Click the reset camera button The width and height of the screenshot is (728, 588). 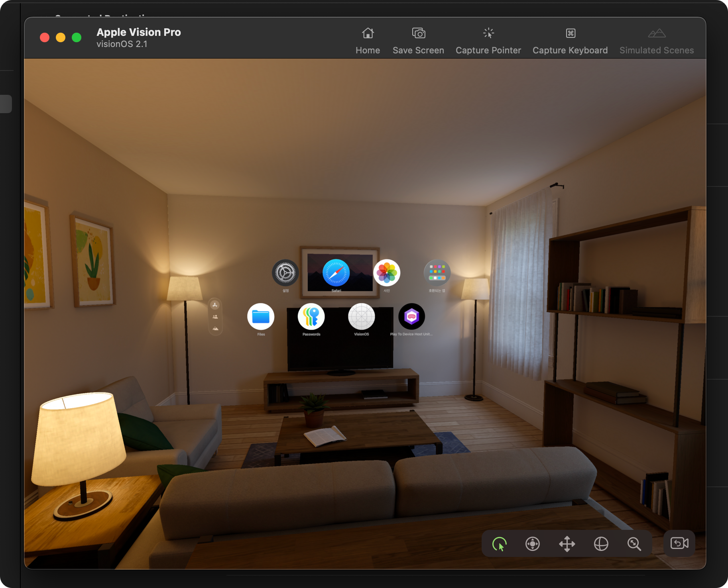pyautogui.click(x=679, y=543)
